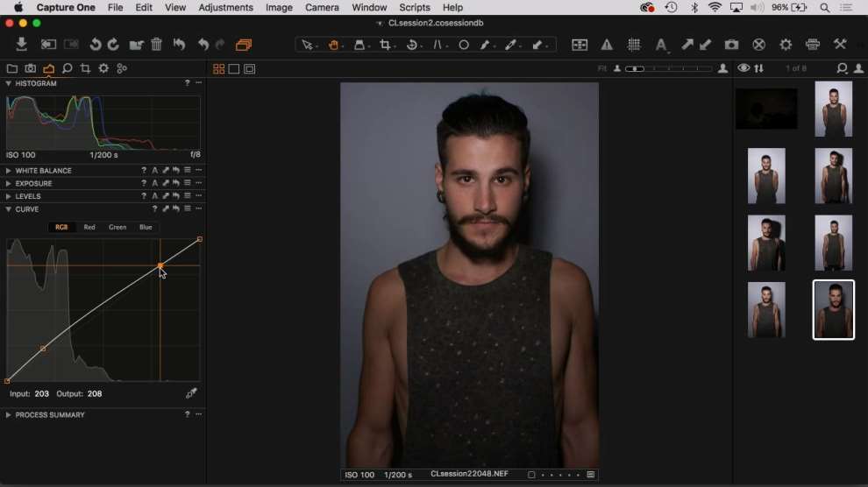Viewport: 868px width, 487px height.
Task: Select the Red curve channel tab
Action: click(x=89, y=227)
